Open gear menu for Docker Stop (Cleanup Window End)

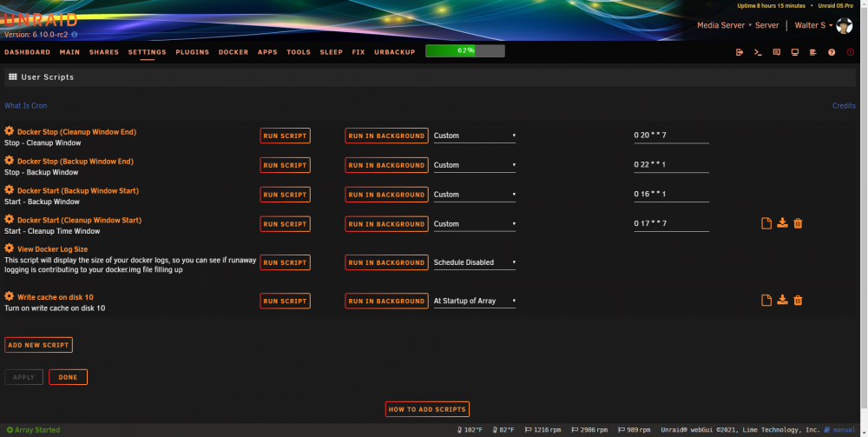coord(10,131)
